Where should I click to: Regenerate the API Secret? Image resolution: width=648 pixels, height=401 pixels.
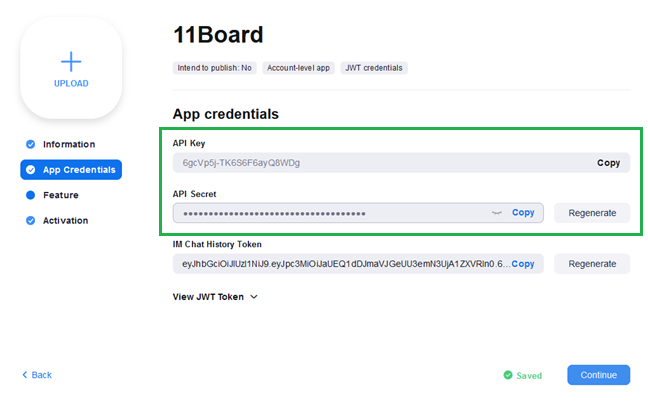[x=592, y=213]
